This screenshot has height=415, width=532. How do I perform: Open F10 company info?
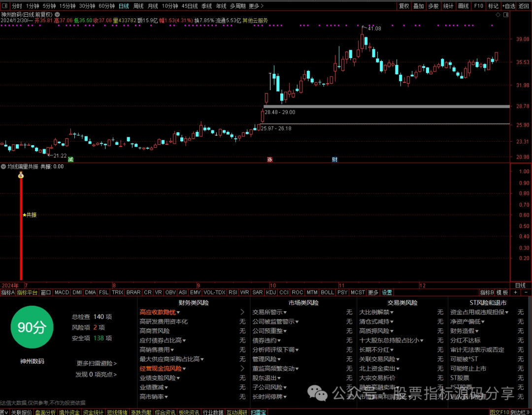[478, 6]
